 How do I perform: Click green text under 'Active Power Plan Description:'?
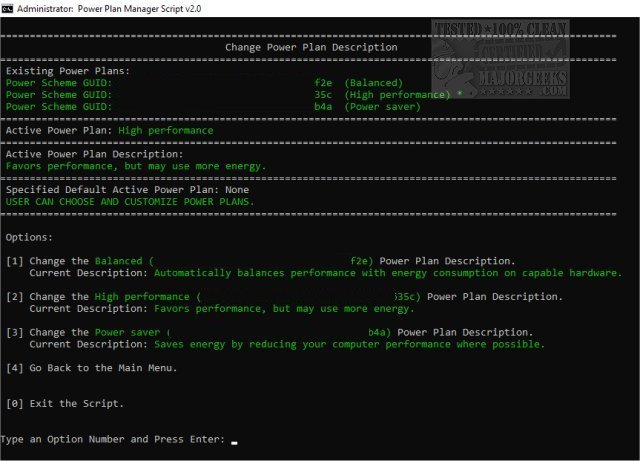[136, 166]
